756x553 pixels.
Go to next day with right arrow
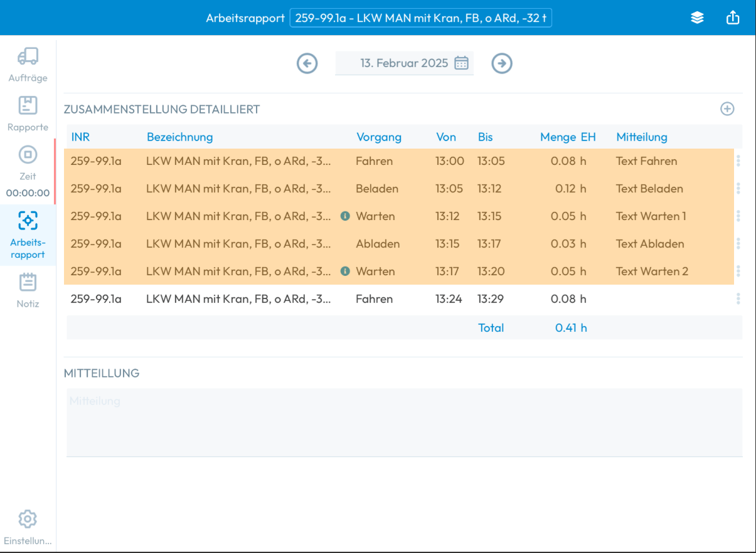tap(501, 63)
